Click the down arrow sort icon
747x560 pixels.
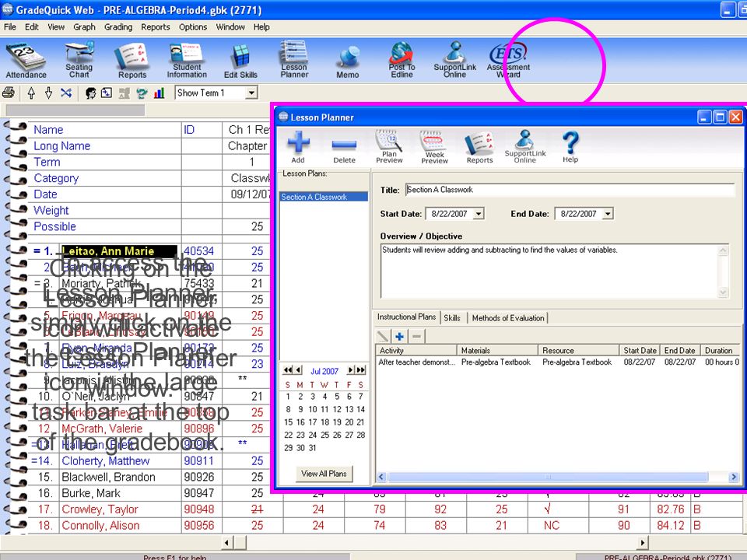(48, 93)
